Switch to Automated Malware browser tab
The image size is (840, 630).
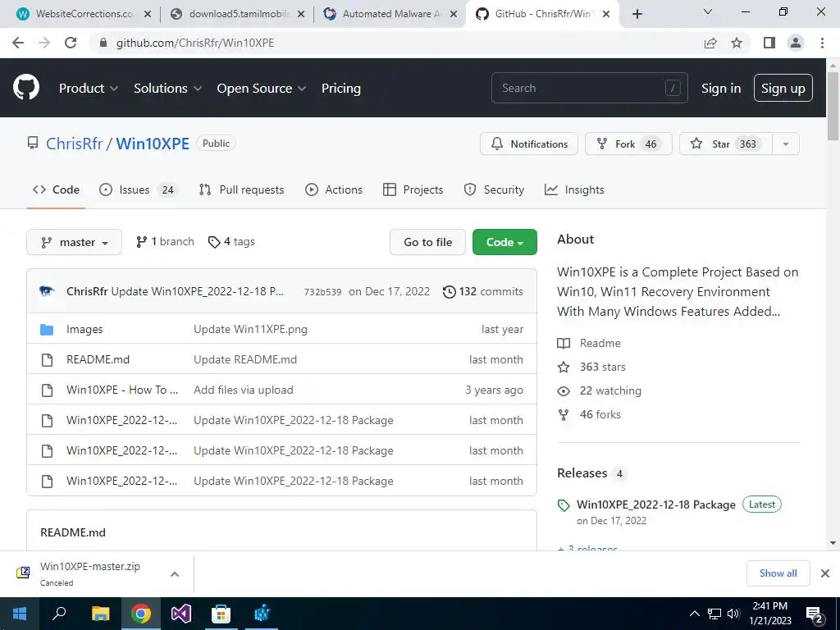[x=391, y=14]
